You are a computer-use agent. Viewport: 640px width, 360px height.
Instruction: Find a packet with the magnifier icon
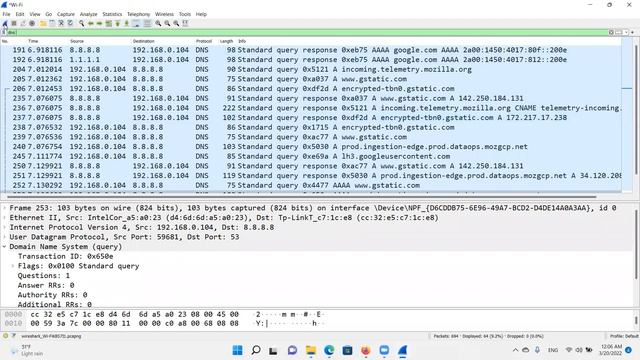tap(82, 24)
